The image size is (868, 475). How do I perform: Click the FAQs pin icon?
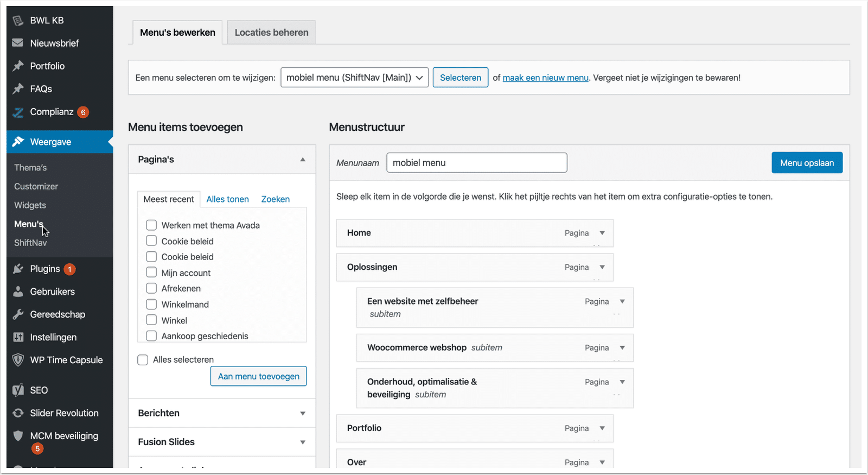[18, 88]
